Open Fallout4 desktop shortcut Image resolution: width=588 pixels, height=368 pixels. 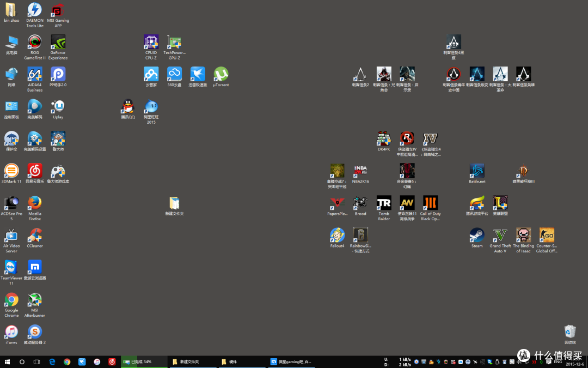337,238
